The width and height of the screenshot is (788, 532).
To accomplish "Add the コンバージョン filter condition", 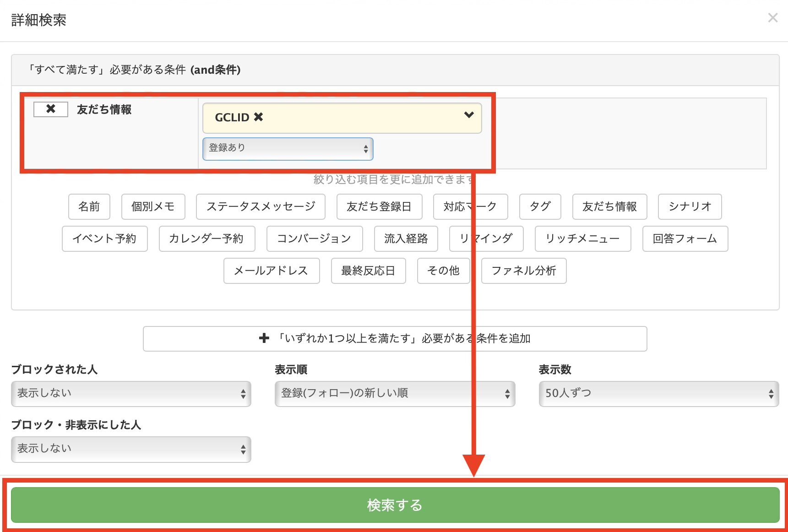I will [314, 239].
